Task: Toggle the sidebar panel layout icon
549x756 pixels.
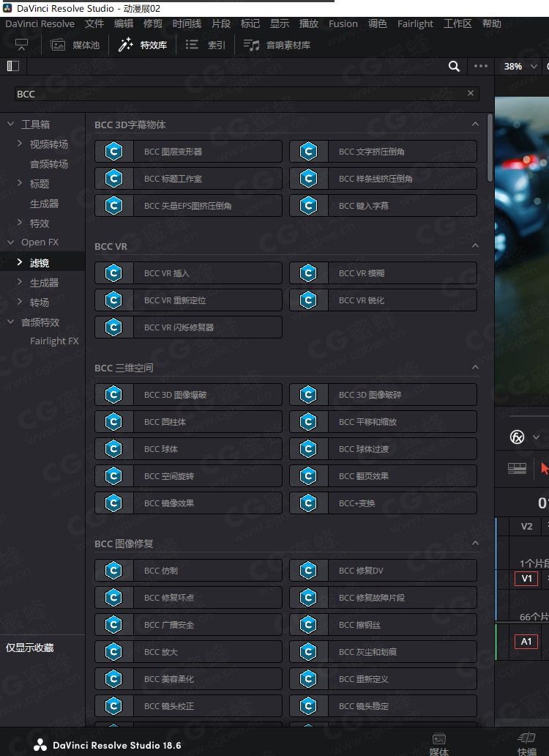Action: point(13,66)
